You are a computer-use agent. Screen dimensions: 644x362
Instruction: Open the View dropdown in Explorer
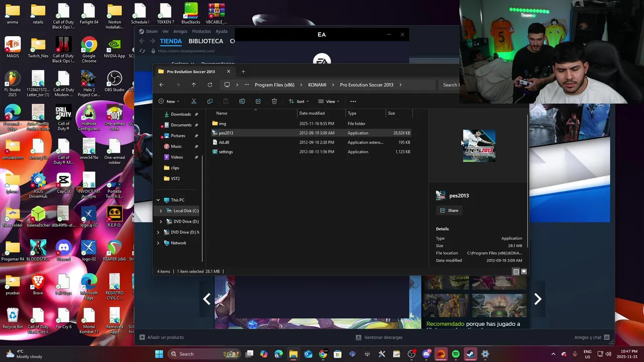coord(329,101)
